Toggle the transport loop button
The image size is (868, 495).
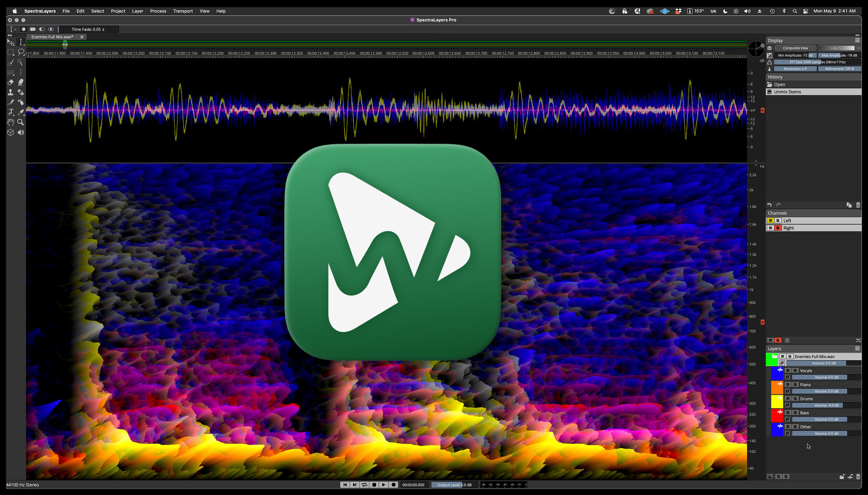pos(365,485)
